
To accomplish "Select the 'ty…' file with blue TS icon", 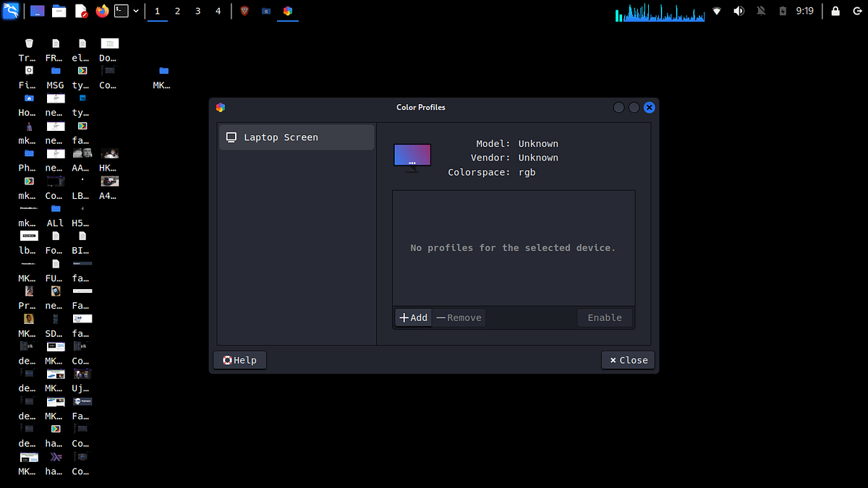I will 81,106.
